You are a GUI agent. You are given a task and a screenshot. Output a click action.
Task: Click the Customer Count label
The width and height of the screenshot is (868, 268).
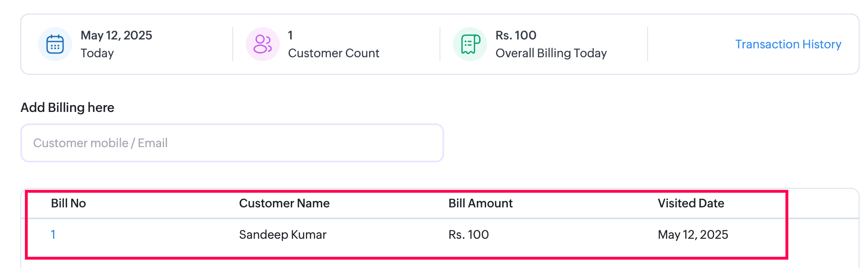pyautogui.click(x=334, y=53)
